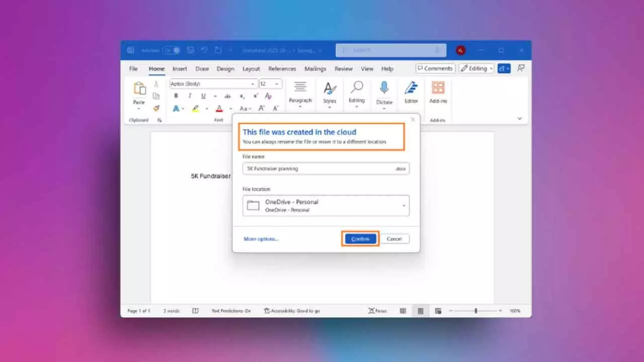Toggle underline formatting
644x362 pixels.
[x=203, y=96]
